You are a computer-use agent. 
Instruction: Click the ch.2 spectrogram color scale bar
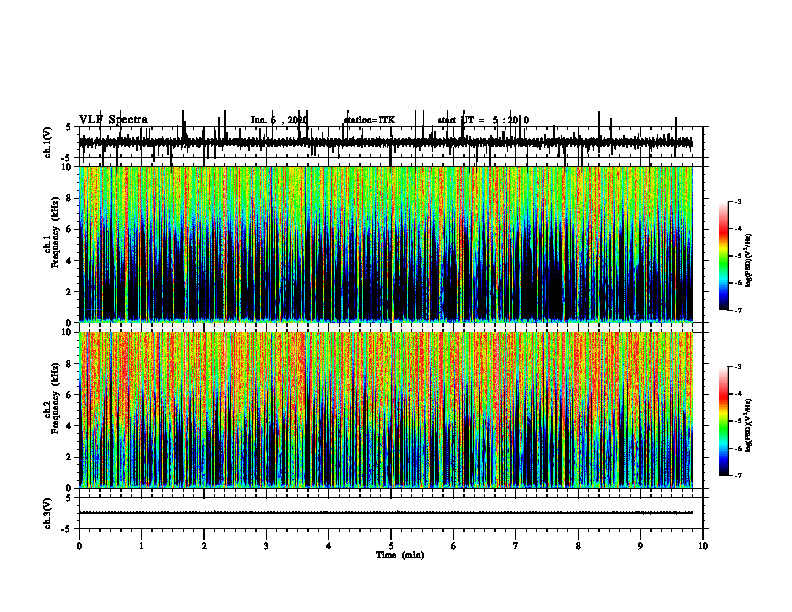pyautogui.click(x=723, y=421)
